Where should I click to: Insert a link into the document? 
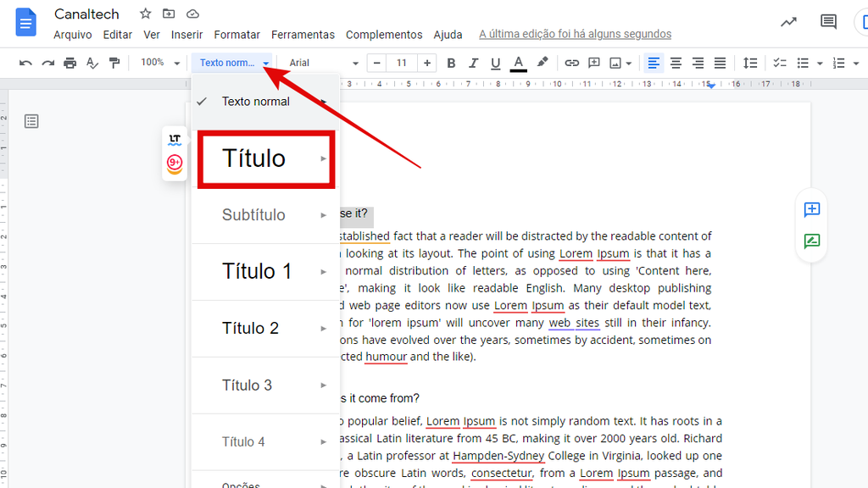tap(570, 63)
